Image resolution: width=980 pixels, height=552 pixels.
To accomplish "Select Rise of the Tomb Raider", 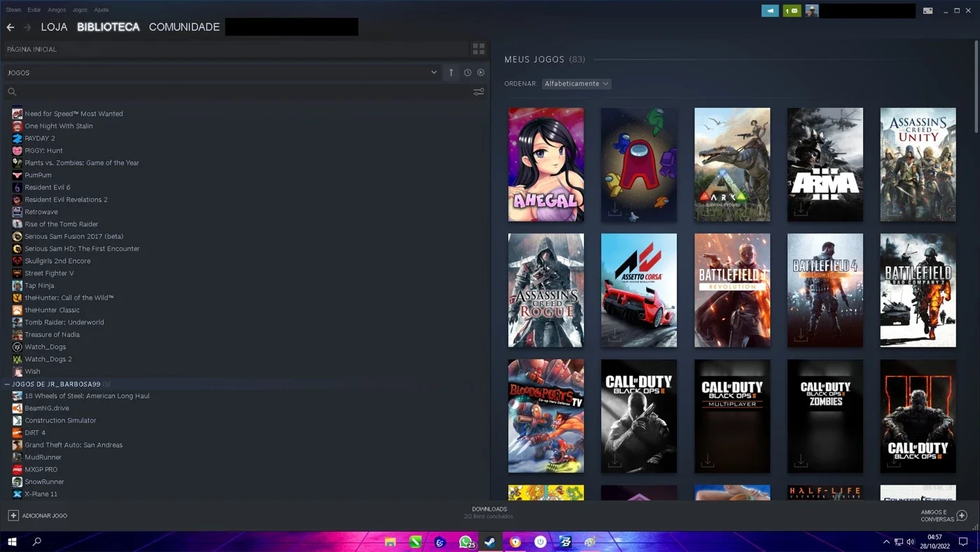I will point(62,224).
